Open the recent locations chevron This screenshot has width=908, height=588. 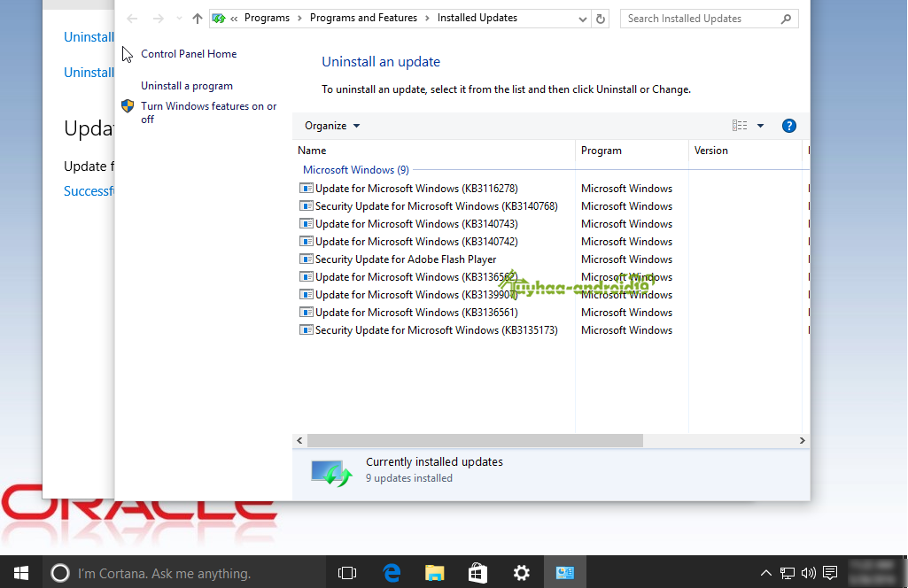tap(179, 19)
